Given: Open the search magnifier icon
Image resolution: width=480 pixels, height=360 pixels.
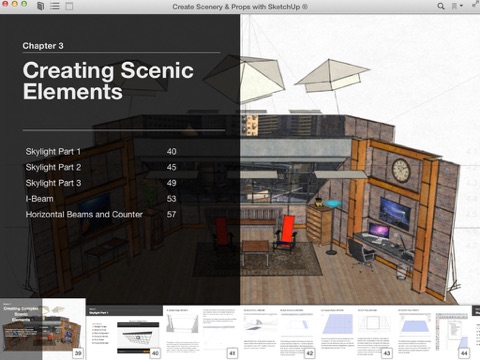Looking at the screenshot, I should click(441, 6).
